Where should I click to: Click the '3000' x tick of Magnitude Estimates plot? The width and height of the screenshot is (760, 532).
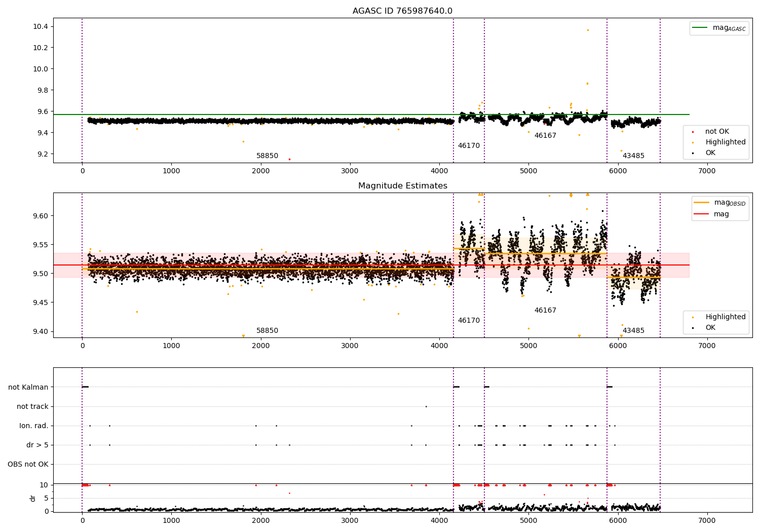click(x=350, y=346)
